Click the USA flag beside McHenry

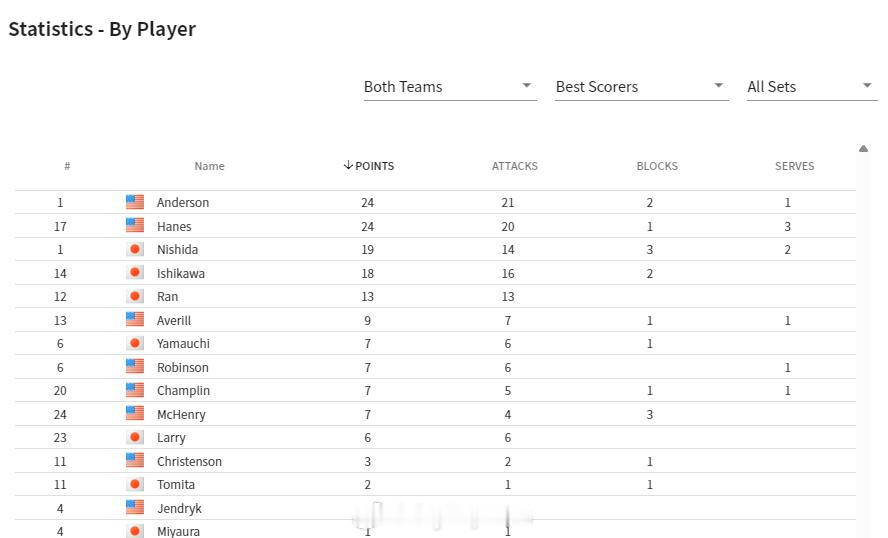(x=135, y=413)
